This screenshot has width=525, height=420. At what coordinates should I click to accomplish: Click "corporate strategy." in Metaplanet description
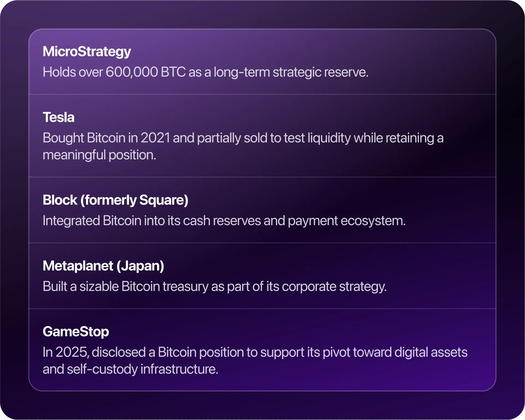pos(334,287)
